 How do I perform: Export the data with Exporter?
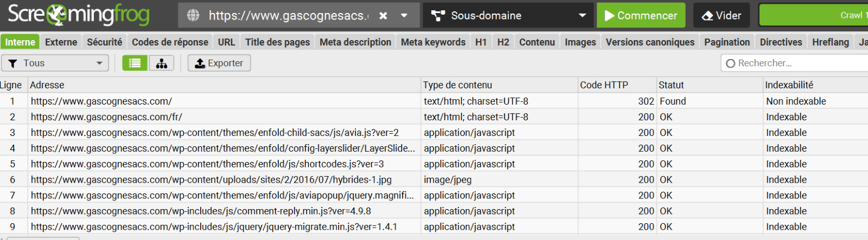pyautogui.click(x=219, y=63)
